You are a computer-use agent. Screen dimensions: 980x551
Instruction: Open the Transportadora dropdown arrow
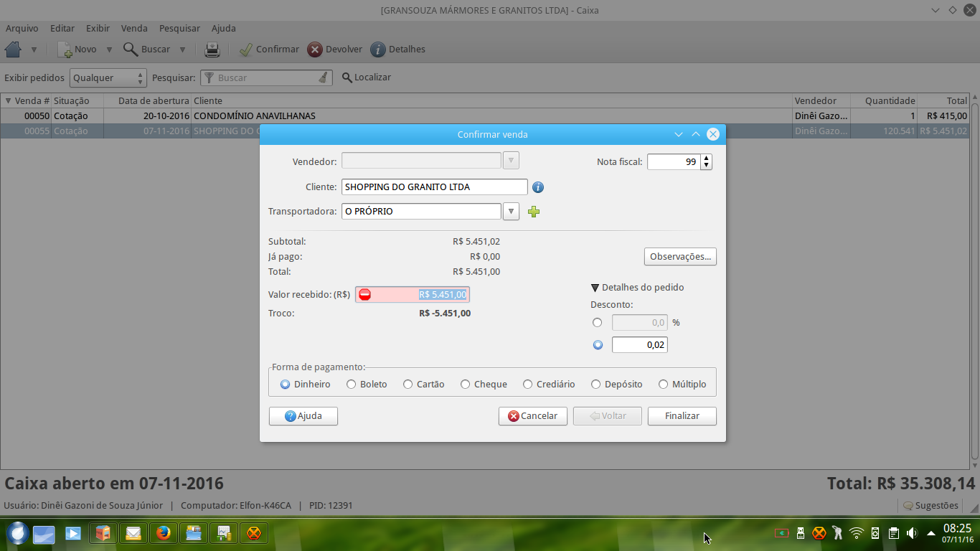(511, 212)
